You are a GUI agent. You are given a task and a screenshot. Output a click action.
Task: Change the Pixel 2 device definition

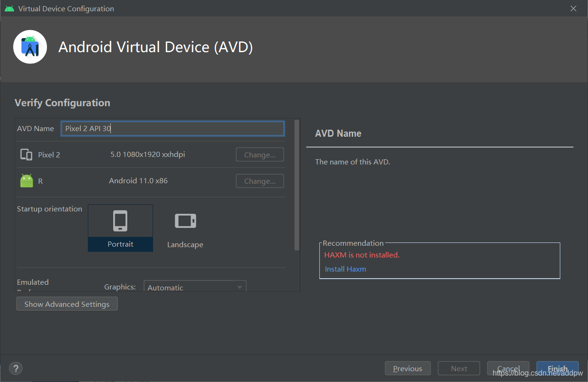point(260,155)
